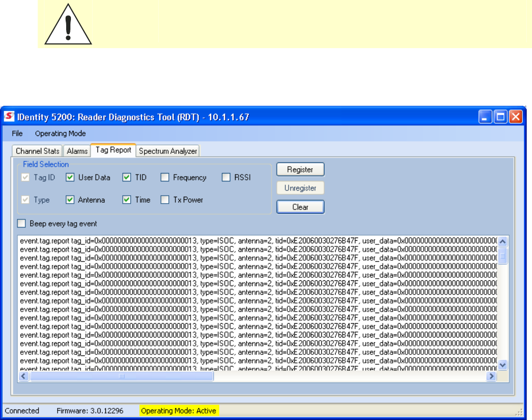Screen dimensions: 532x420
Task: Enable the Tx Power field checkbox
Action: click(165, 199)
